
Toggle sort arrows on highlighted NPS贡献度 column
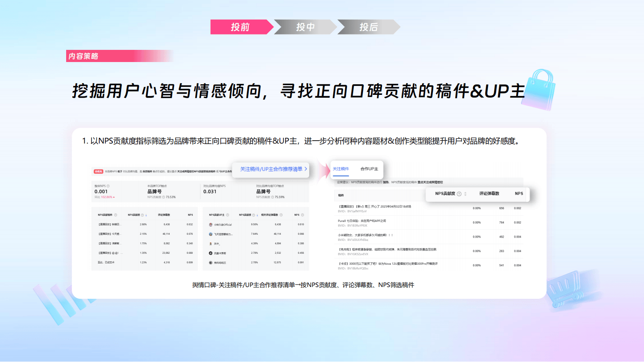[465, 194]
